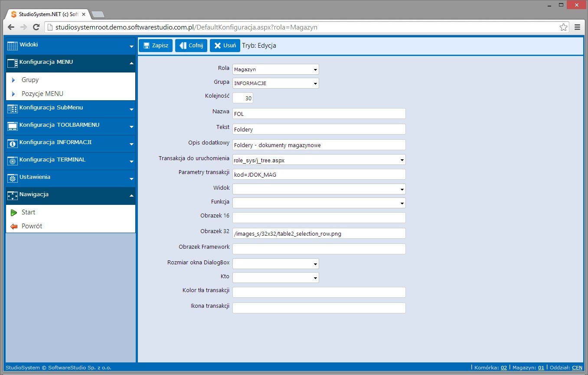Click the blue arrow beside Grupy
This screenshot has height=375, width=588.
pyautogui.click(x=13, y=80)
